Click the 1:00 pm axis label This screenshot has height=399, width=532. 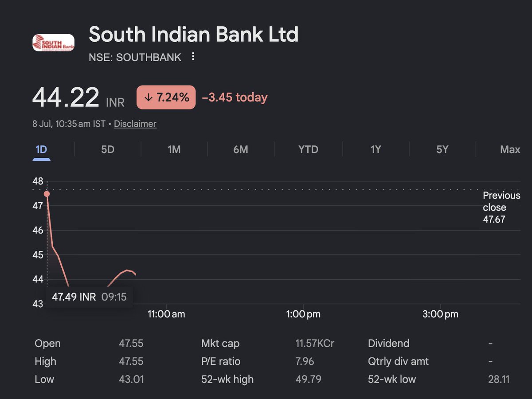[x=303, y=314]
